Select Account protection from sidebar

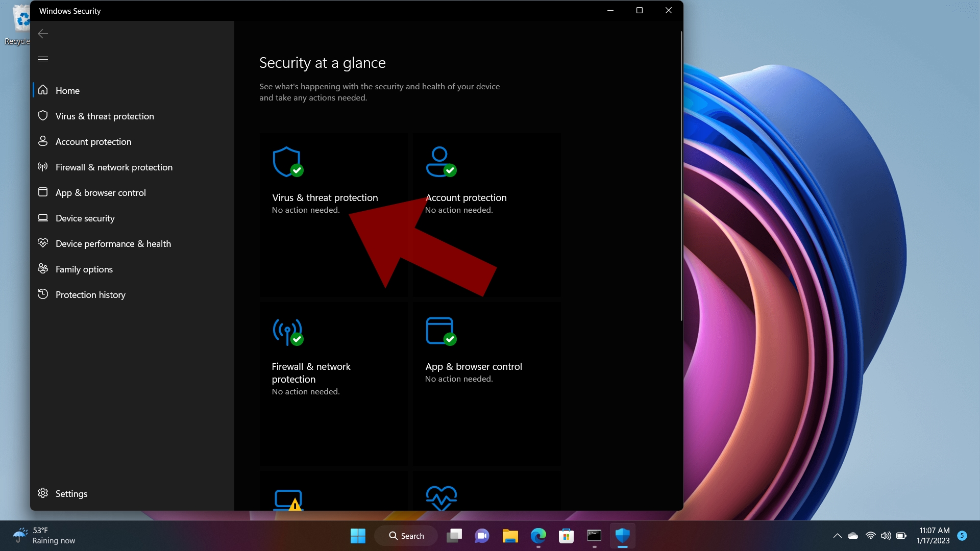[x=93, y=141]
